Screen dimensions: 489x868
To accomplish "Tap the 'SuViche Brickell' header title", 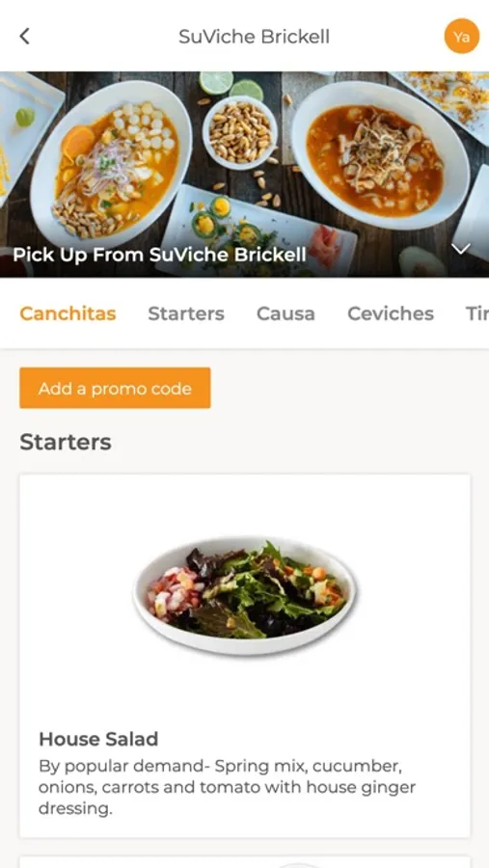I will [255, 37].
